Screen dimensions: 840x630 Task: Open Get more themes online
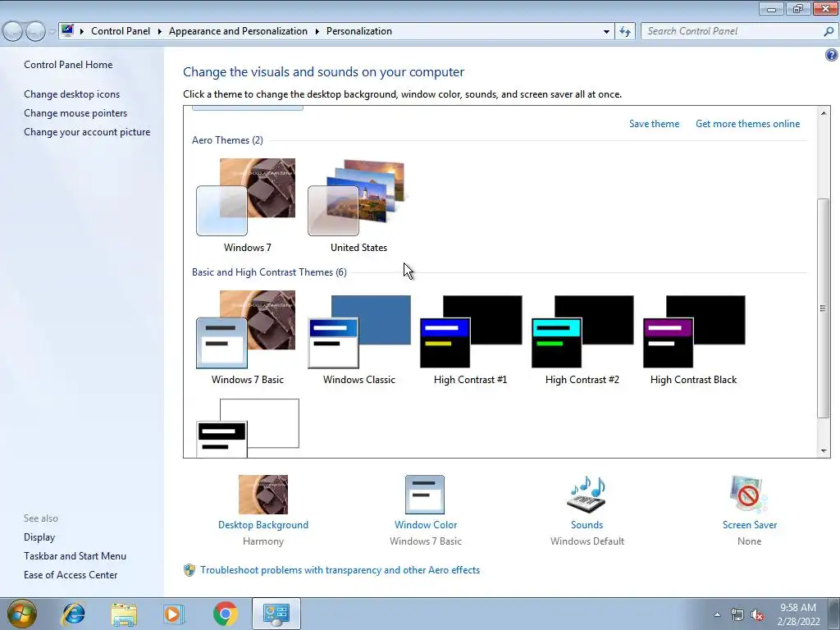tap(748, 124)
